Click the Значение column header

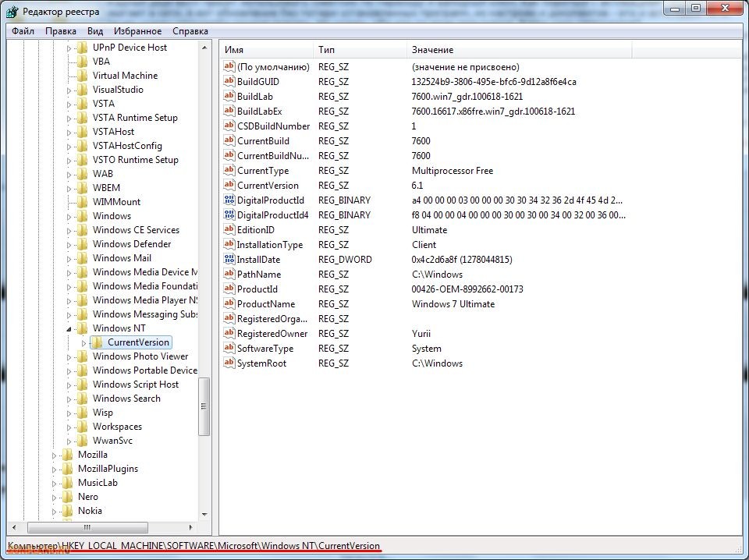pos(520,50)
